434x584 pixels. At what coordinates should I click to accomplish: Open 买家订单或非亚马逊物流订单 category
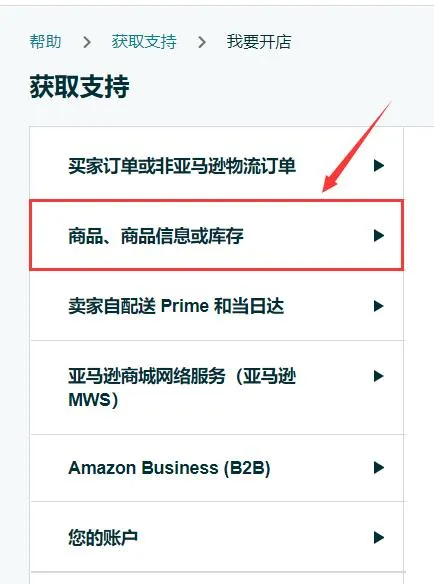(216, 165)
